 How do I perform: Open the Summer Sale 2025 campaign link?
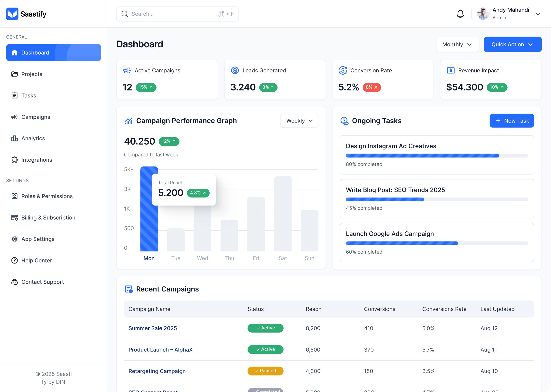[x=153, y=328]
